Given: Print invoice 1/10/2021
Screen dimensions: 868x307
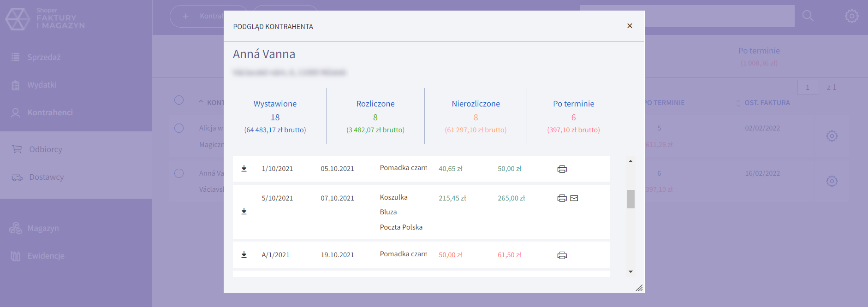Looking at the screenshot, I should point(562,169).
